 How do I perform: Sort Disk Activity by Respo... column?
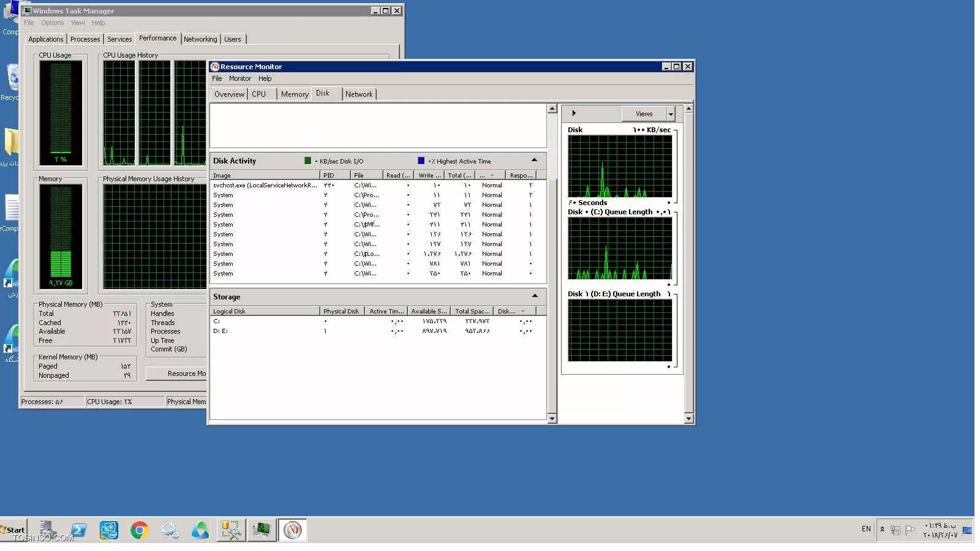pyautogui.click(x=521, y=176)
